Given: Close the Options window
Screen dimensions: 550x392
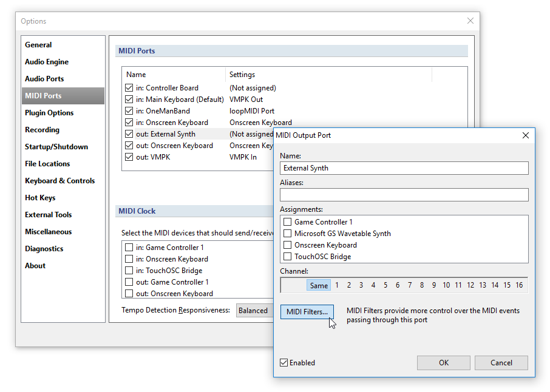Looking at the screenshot, I should click(x=470, y=21).
